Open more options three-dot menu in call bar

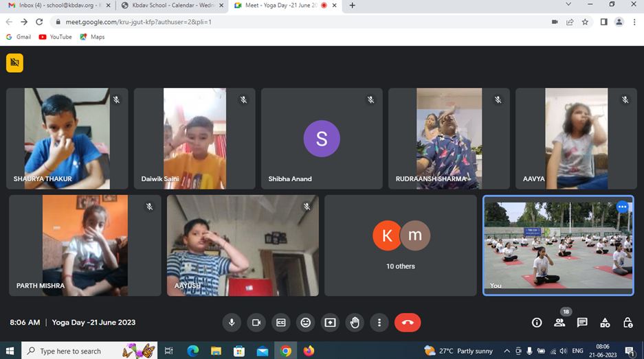(379, 323)
